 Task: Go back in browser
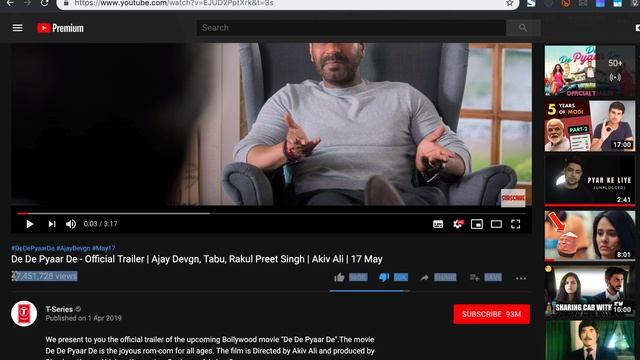pyautogui.click(x=10, y=3)
